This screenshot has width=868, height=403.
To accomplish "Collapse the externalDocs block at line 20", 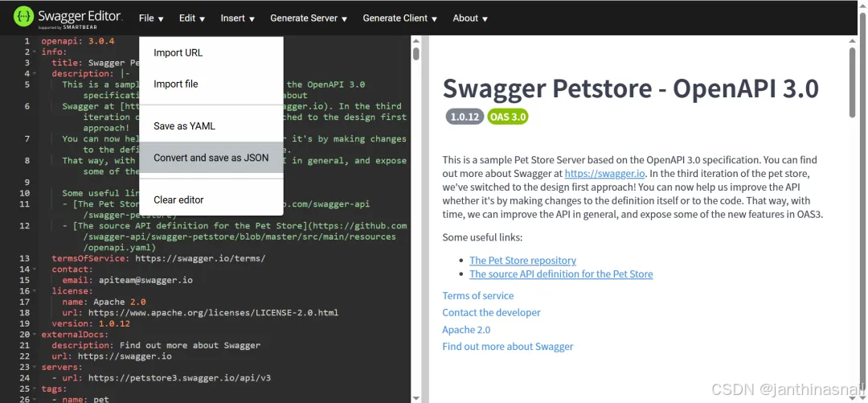I will point(35,335).
